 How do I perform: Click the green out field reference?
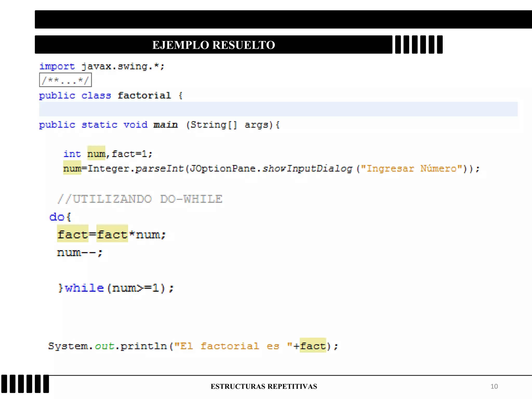point(104,346)
